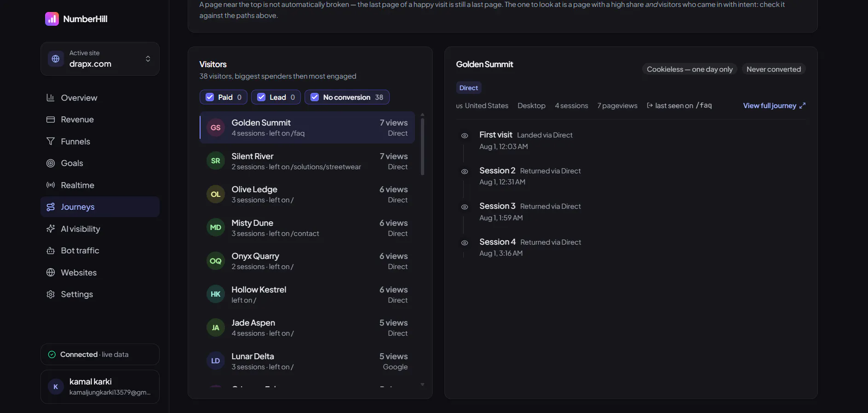The width and height of the screenshot is (868, 413).
Task: Expand the Session 3 timeline entry
Action: point(631,212)
